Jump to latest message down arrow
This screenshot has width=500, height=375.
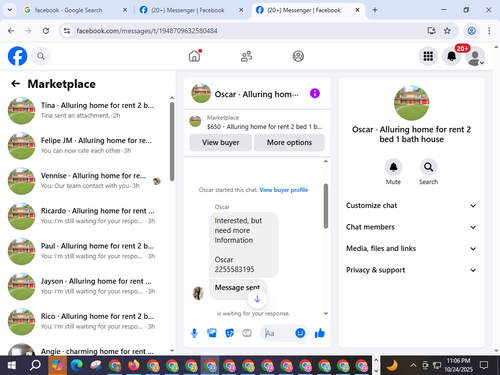coord(257,299)
